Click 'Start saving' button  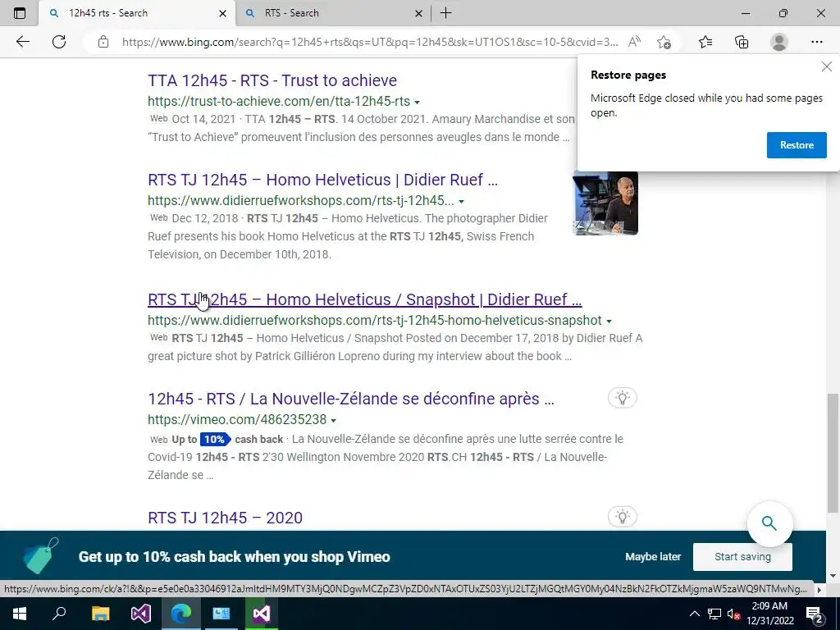742,557
